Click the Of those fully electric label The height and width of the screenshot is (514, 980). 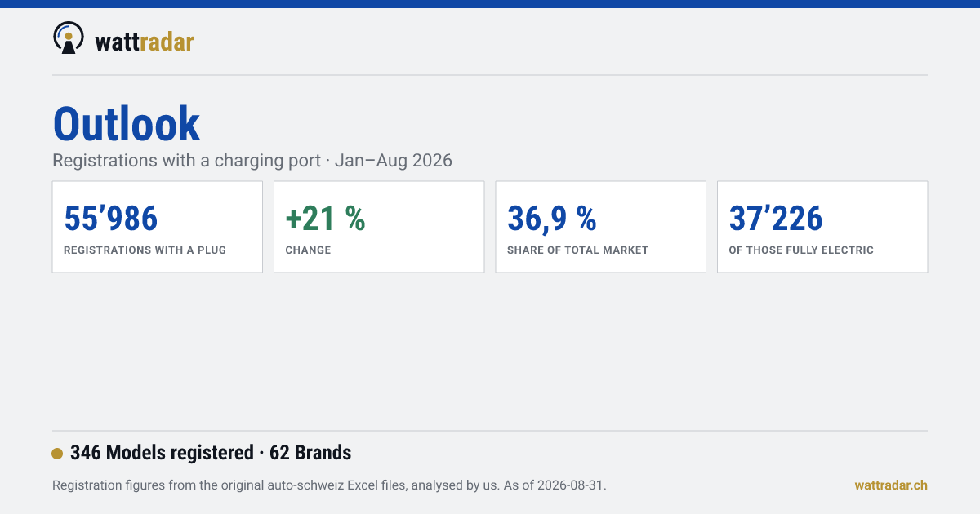click(x=801, y=250)
